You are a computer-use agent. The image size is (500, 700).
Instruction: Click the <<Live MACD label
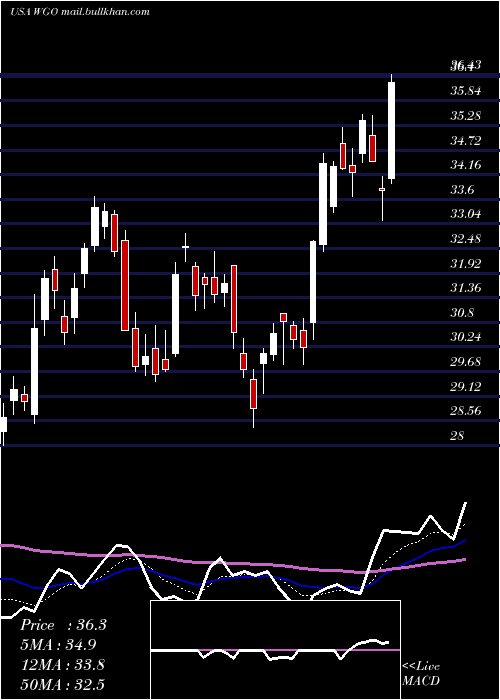[x=421, y=673]
